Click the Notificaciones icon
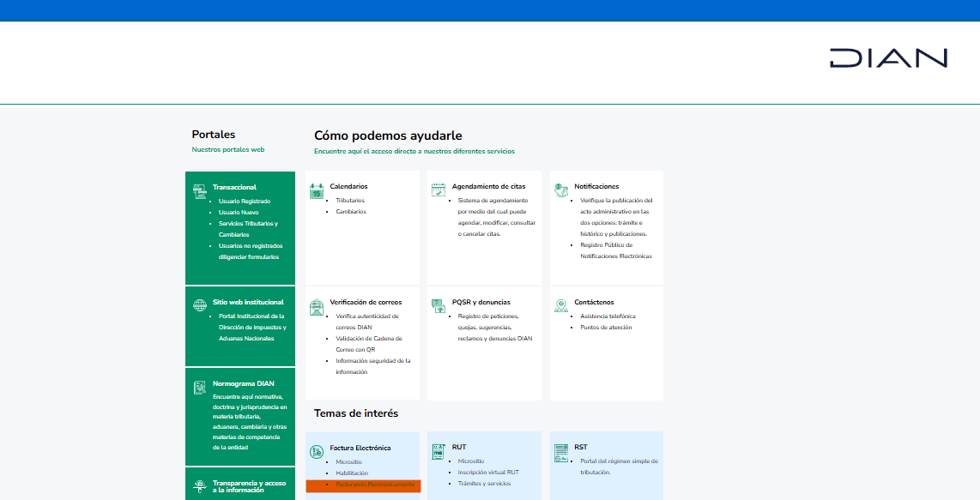 point(561,190)
